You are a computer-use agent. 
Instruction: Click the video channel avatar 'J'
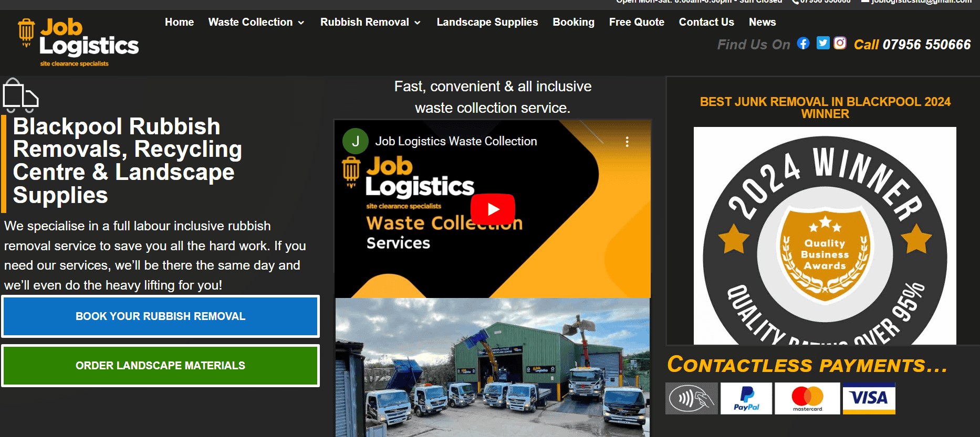coord(356,141)
